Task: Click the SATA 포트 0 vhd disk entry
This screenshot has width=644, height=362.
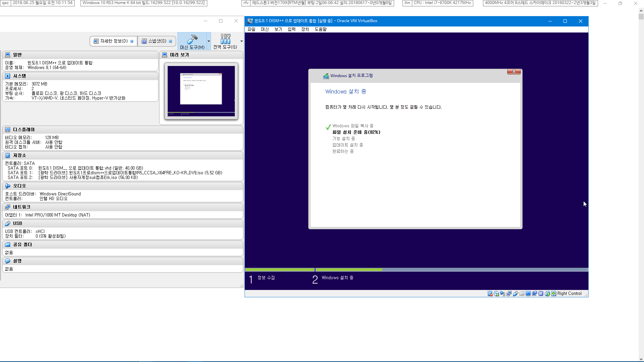Action: click(91, 168)
